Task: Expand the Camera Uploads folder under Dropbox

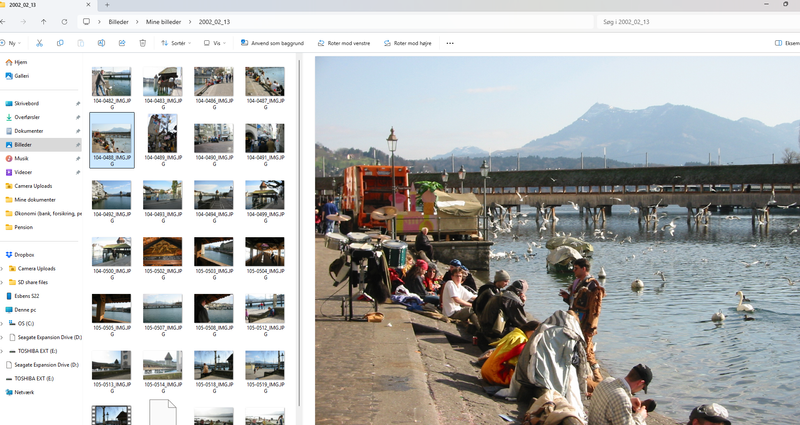Action: 3,268
